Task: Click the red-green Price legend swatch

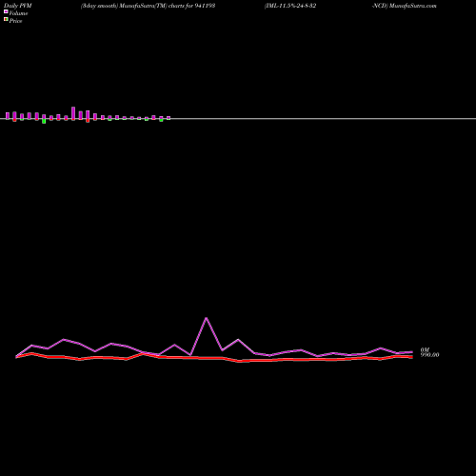Action: click(x=6, y=19)
